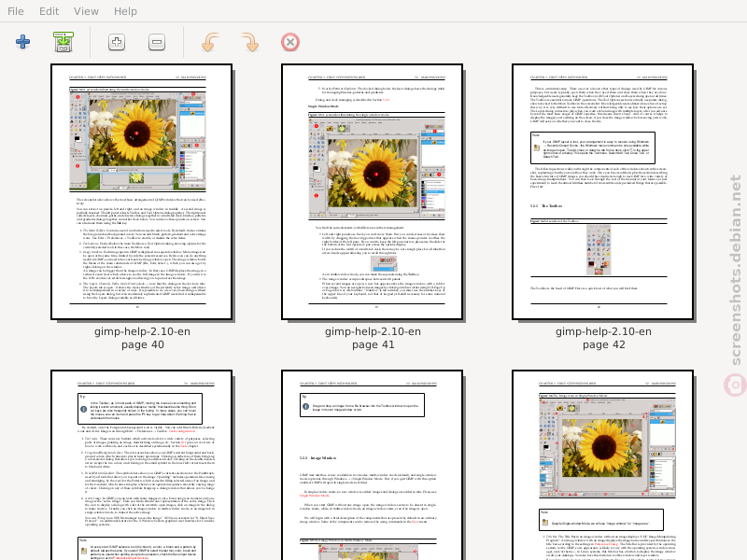The image size is (747, 560).
Task: Click the label 'gimp-help-2.10-en page 42'
Action: [603, 338]
